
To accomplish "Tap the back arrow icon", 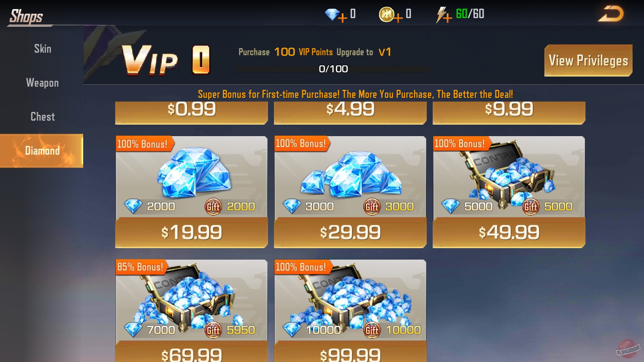I will click(610, 14).
